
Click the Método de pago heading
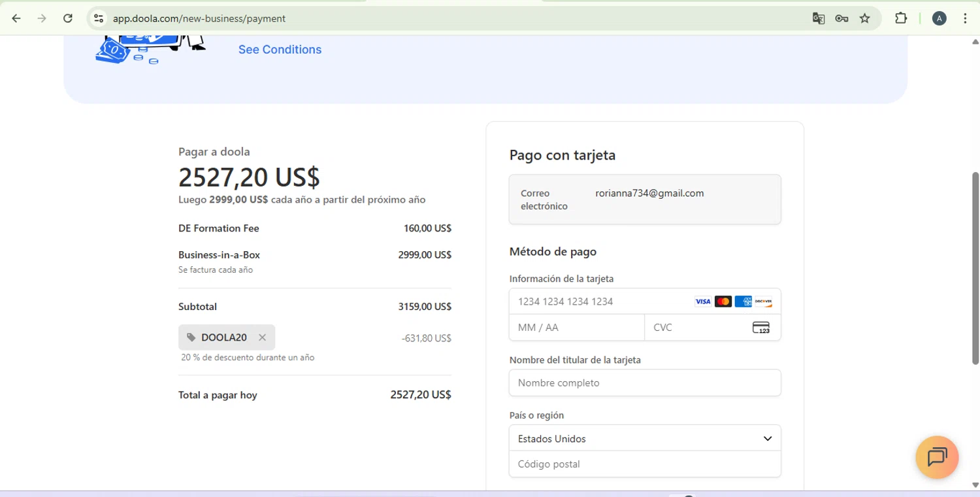553,251
